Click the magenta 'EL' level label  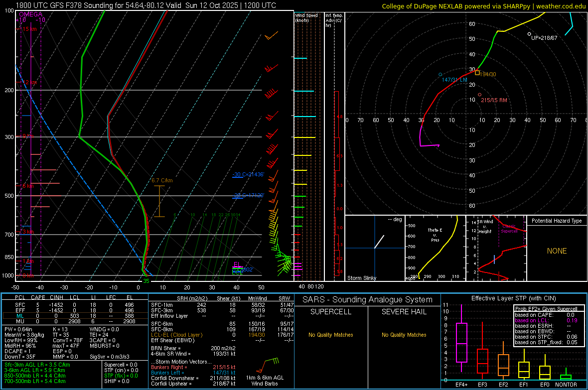(x=237, y=264)
